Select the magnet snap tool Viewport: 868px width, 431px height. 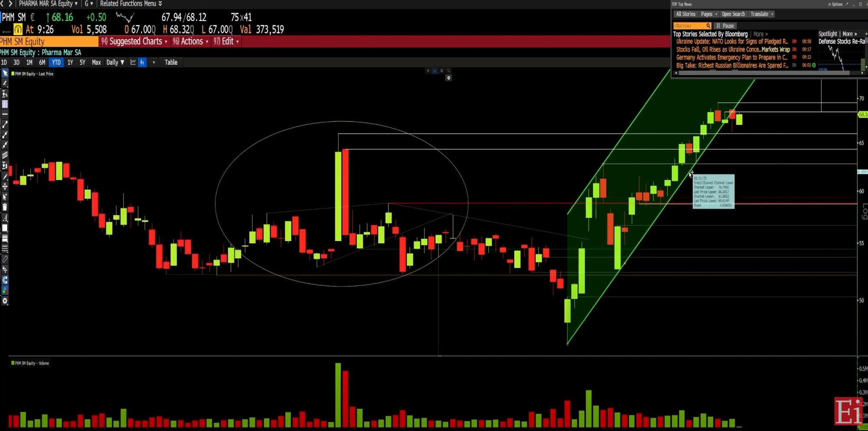pos(5,280)
